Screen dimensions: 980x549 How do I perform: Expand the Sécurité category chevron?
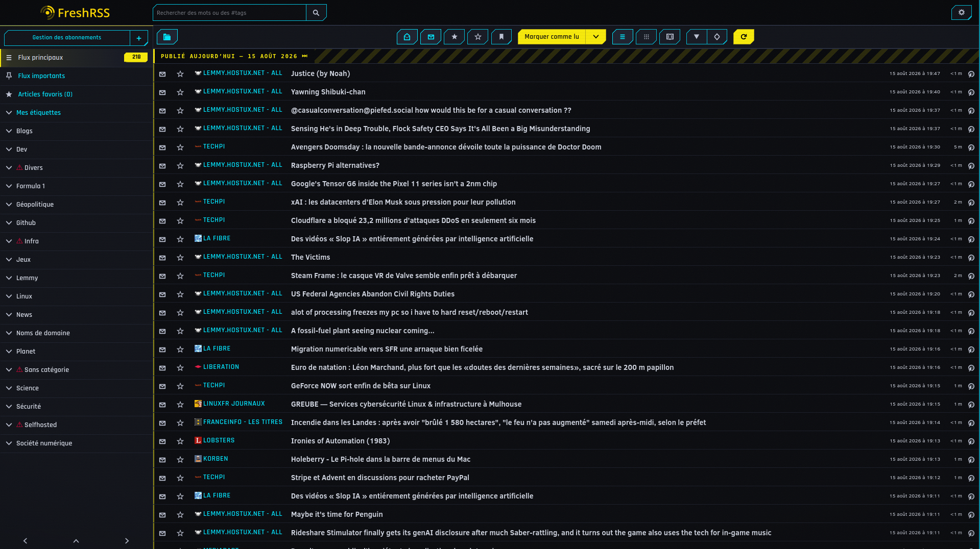pos(9,407)
